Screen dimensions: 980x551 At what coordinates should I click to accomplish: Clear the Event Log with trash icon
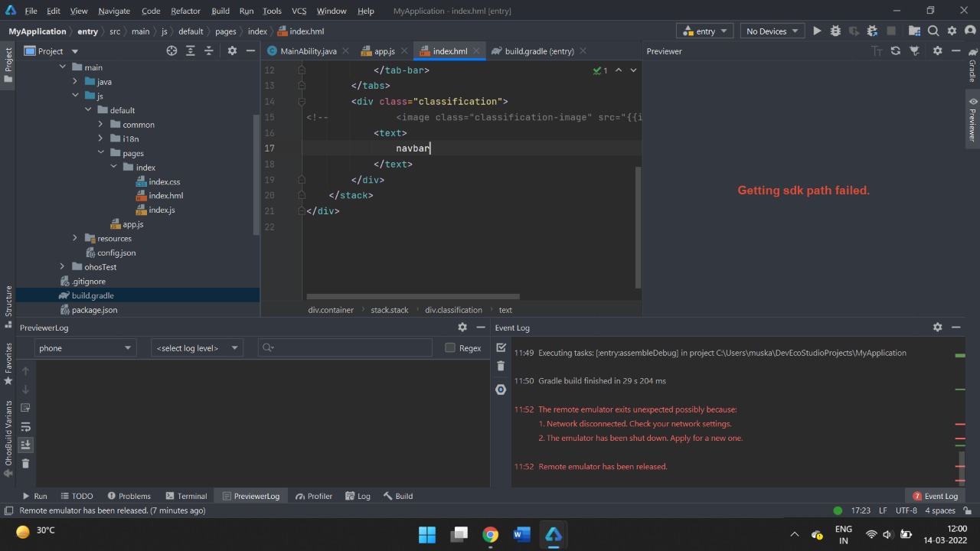[501, 367]
